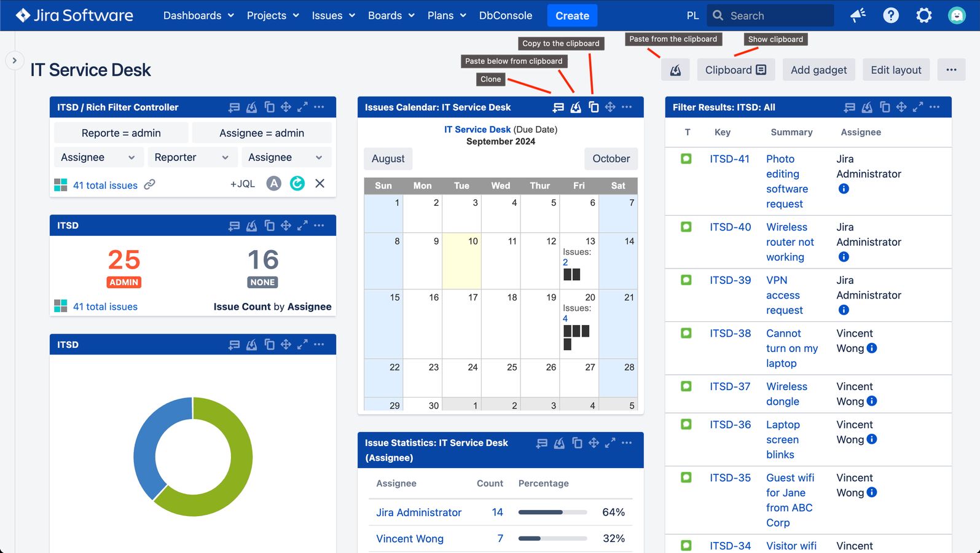Clear filters with the X icon

tap(319, 183)
